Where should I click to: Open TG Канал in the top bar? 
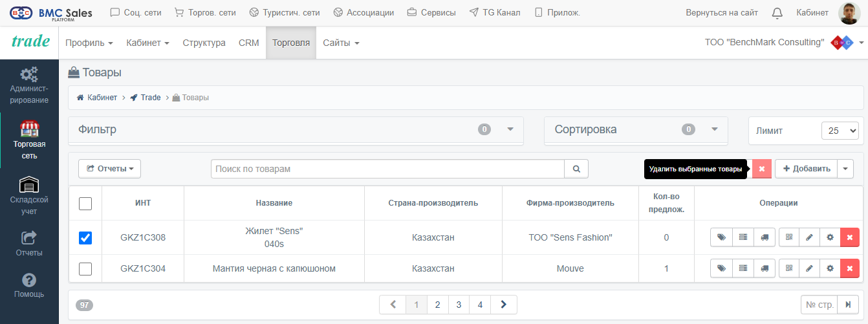tap(495, 12)
